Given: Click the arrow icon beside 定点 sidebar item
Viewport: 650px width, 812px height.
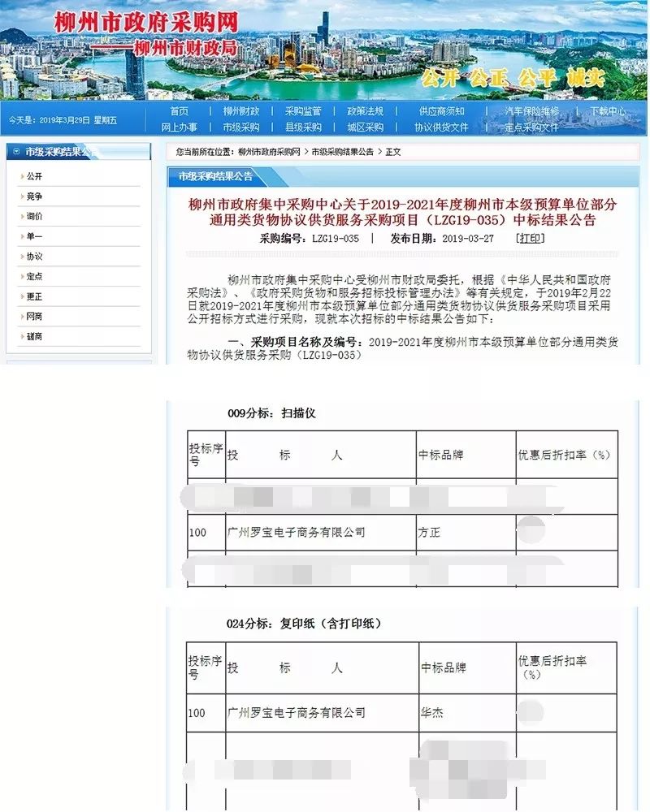Looking at the screenshot, I should [22, 276].
